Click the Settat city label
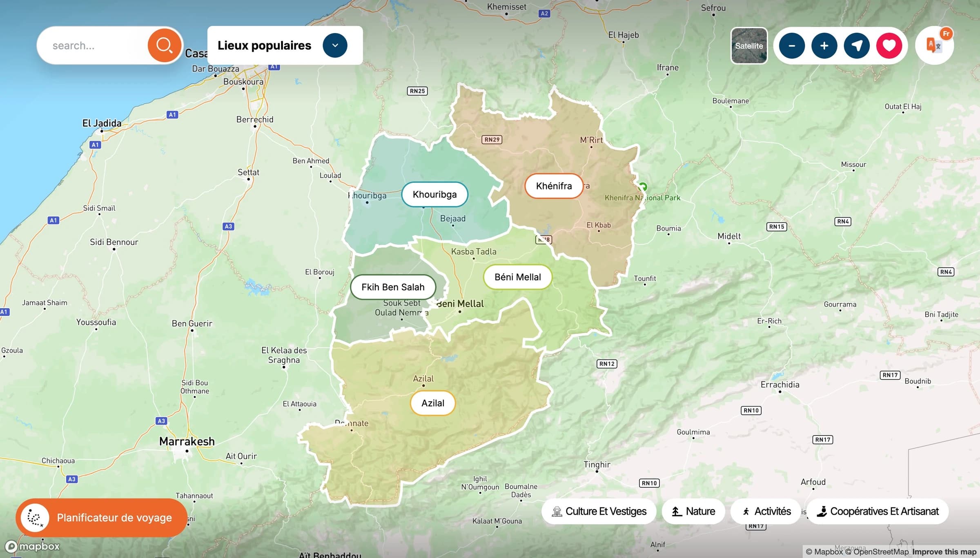 pyautogui.click(x=248, y=172)
